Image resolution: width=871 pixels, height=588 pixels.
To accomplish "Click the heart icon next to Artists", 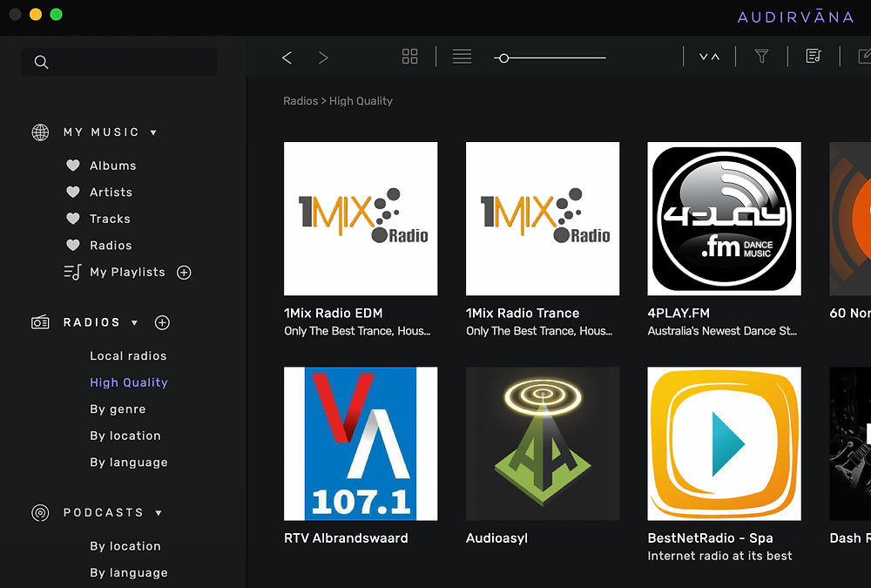I will [x=73, y=193].
